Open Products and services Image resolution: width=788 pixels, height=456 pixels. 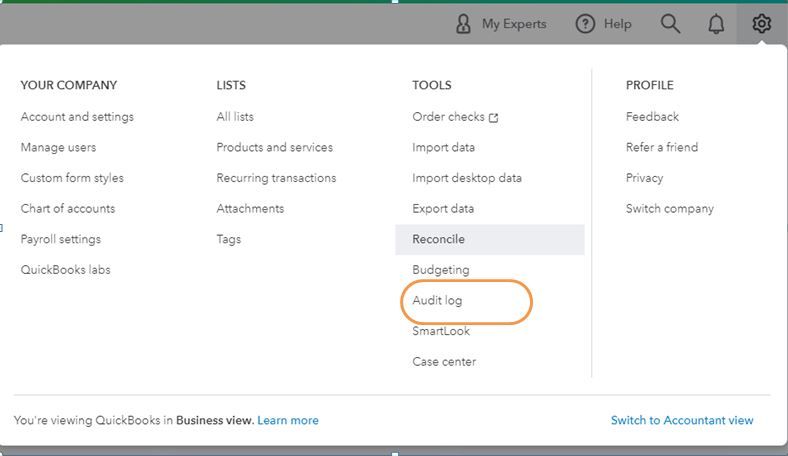(x=274, y=147)
